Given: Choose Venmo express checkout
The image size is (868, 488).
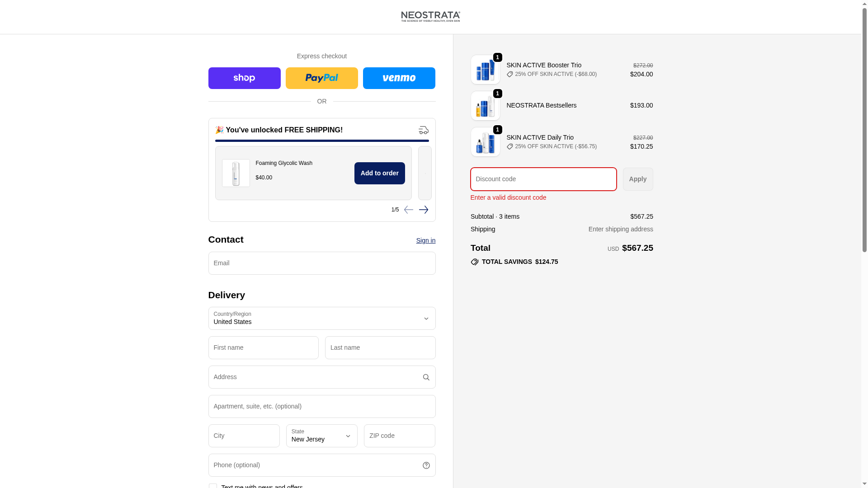Looking at the screenshot, I should 399,78.
